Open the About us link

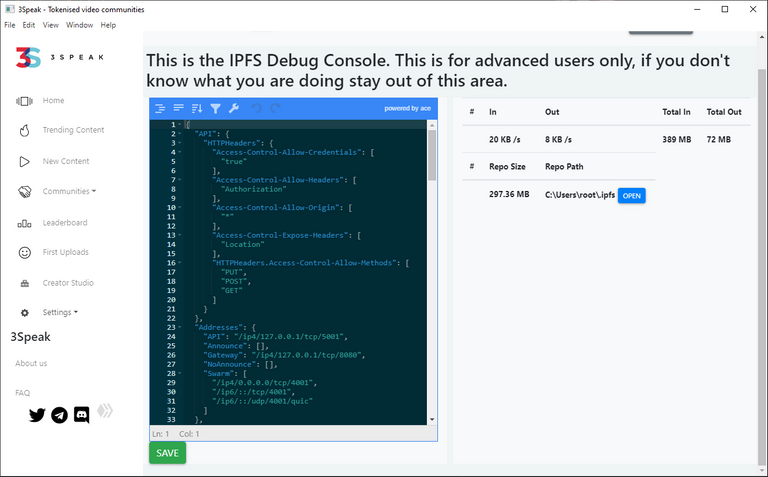pyautogui.click(x=31, y=363)
